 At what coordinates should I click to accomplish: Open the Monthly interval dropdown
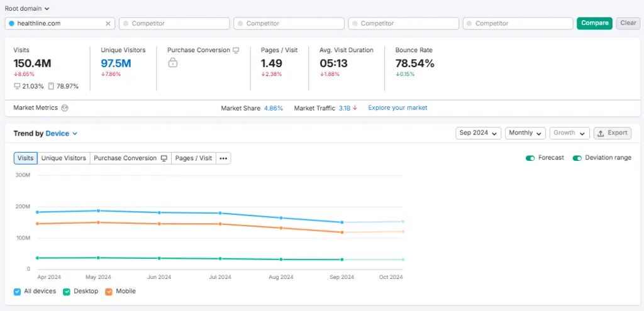click(x=525, y=133)
